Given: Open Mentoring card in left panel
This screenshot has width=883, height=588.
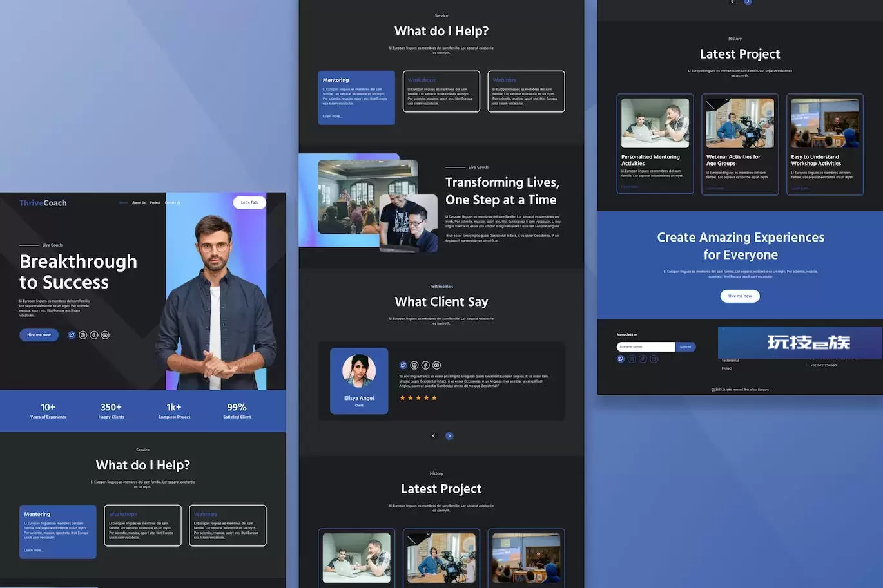Looking at the screenshot, I should 58,531.
